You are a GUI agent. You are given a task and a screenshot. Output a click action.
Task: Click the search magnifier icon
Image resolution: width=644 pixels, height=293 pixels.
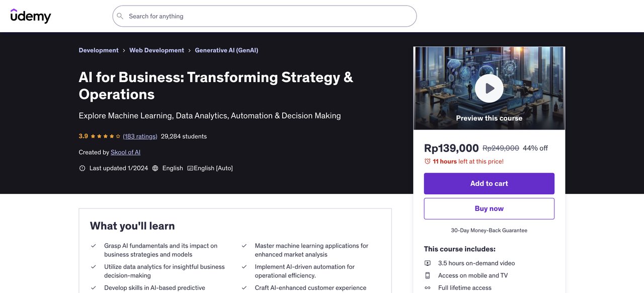[x=120, y=16]
